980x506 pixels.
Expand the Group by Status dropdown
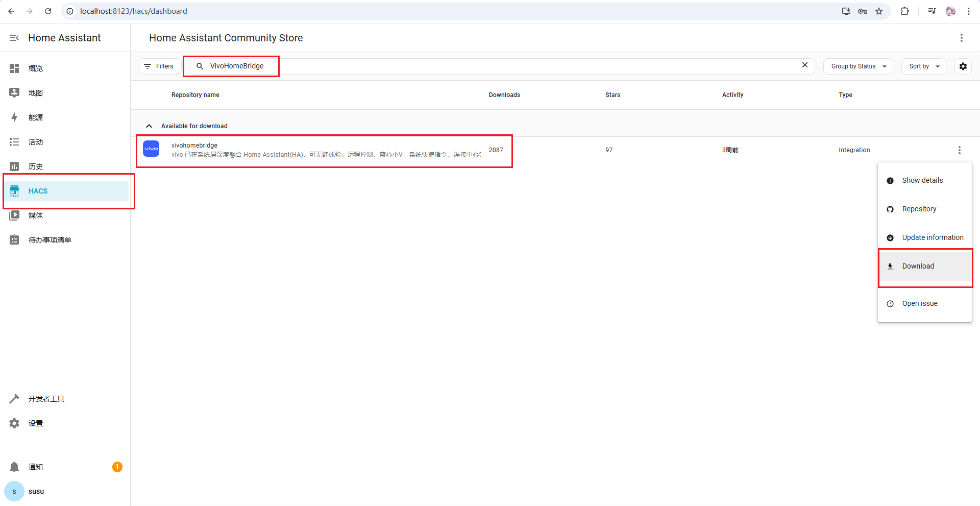858,66
